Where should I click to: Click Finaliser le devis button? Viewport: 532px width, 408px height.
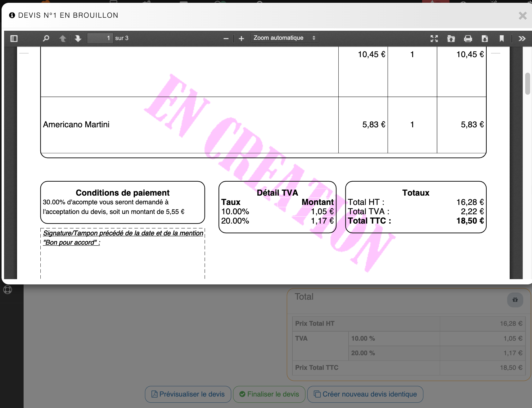coord(269,394)
